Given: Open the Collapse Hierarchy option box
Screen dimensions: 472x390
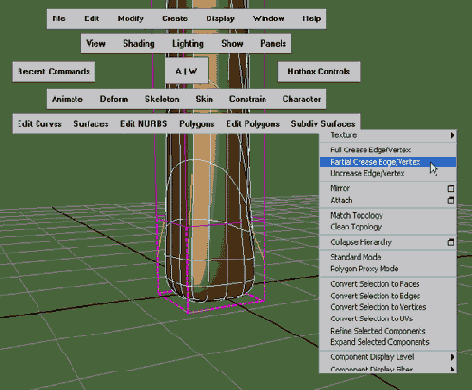Looking at the screenshot, I should (x=451, y=242).
